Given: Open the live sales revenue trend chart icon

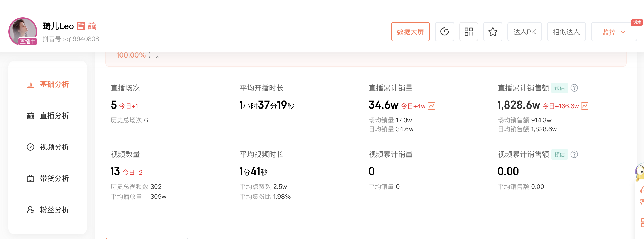Looking at the screenshot, I should coord(585,106).
